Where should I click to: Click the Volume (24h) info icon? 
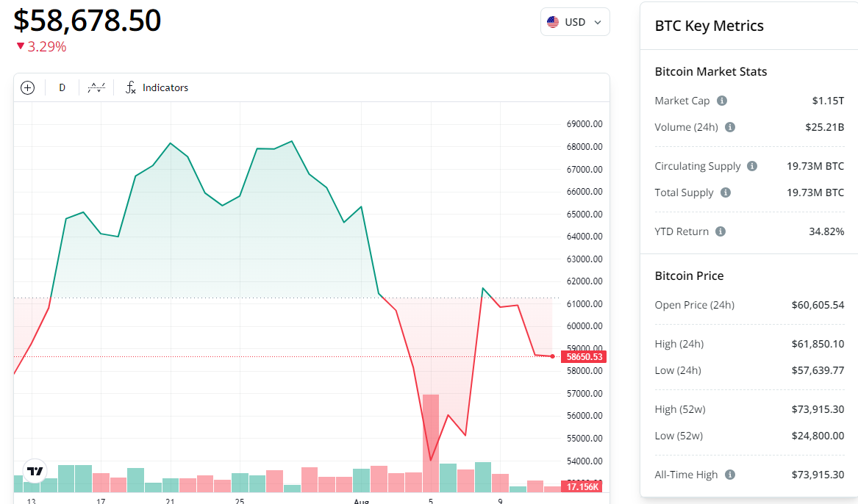(730, 127)
